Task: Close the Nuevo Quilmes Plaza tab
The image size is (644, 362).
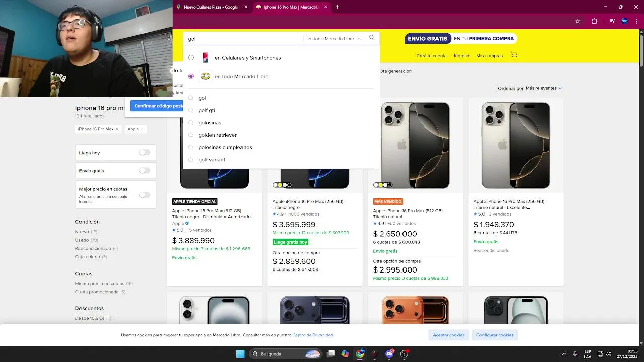Action: [x=246, y=7]
